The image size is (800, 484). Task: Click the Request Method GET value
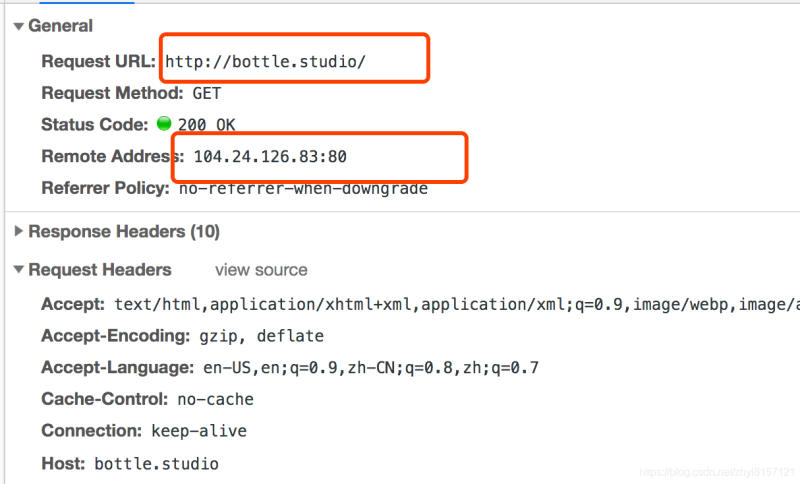pyautogui.click(x=207, y=93)
